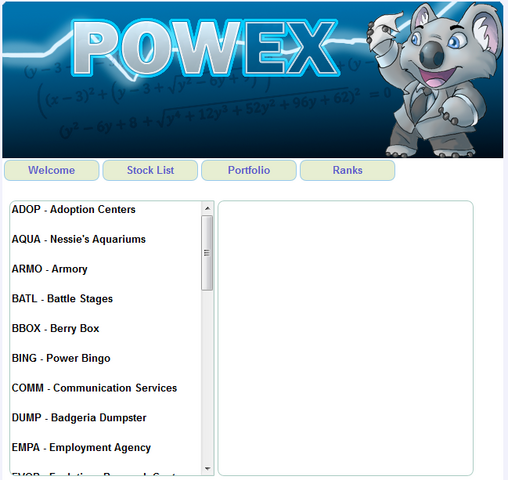Select EMPA - Employment Agency stock

coord(81,447)
